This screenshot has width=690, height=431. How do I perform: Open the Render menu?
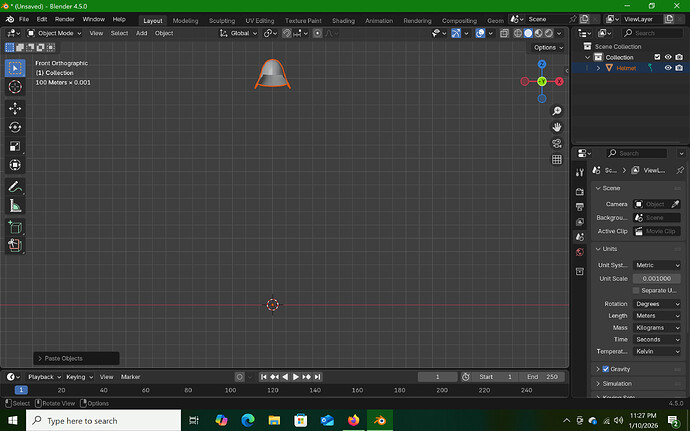tap(65, 19)
